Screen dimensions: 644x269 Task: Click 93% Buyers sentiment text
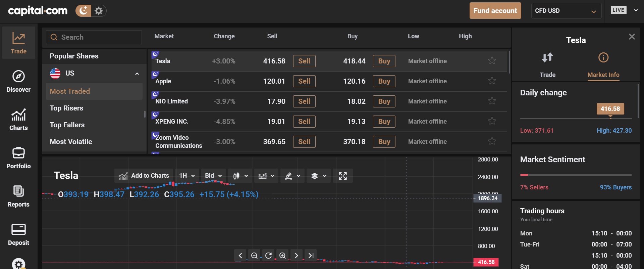pyautogui.click(x=616, y=187)
